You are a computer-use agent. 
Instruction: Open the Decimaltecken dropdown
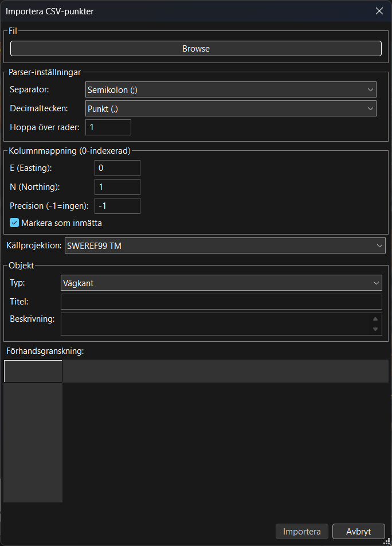click(x=230, y=108)
